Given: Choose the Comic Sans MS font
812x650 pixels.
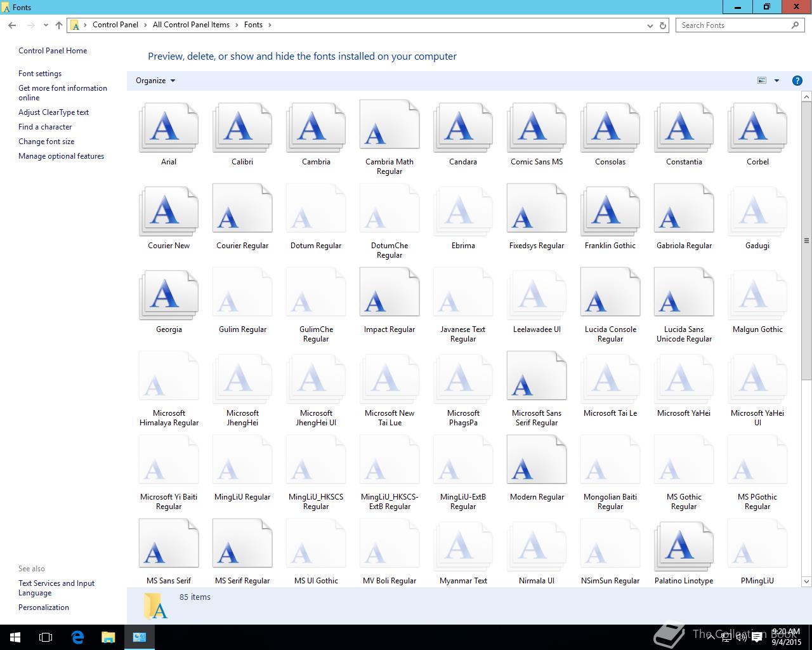Looking at the screenshot, I should [x=537, y=129].
